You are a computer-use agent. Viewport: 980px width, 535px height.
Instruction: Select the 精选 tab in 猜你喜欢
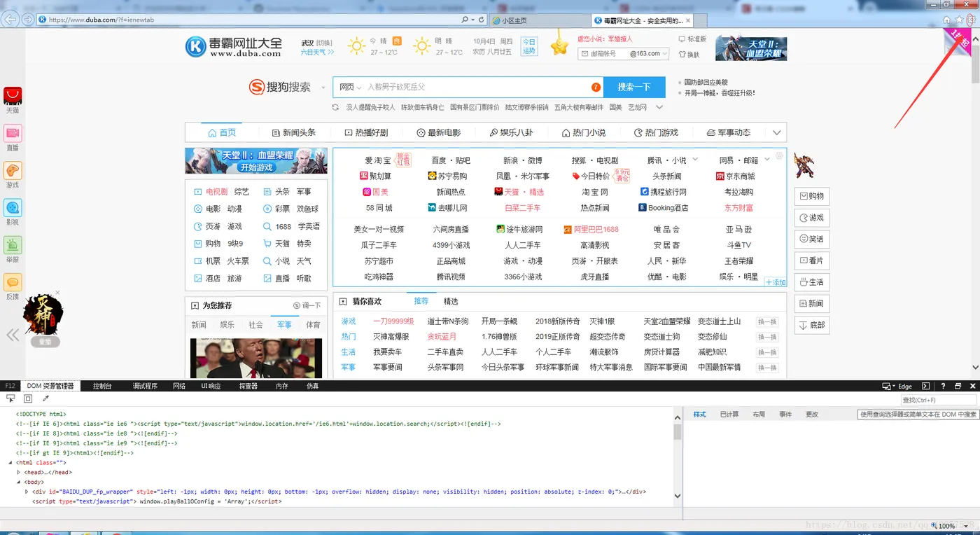click(451, 301)
